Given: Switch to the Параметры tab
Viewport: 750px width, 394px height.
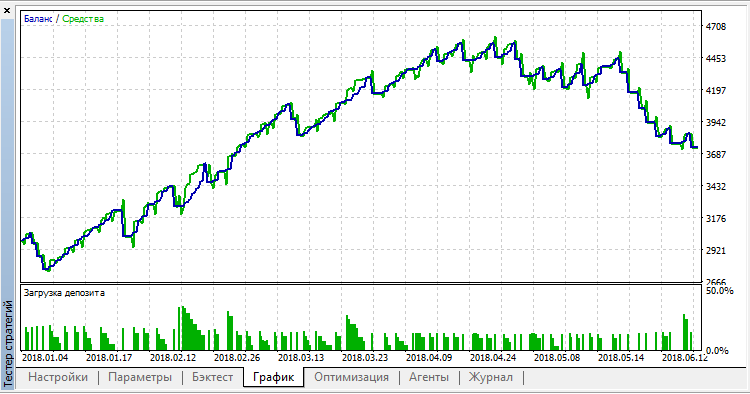Looking at the screenshot, I should (x=140, y=377).
